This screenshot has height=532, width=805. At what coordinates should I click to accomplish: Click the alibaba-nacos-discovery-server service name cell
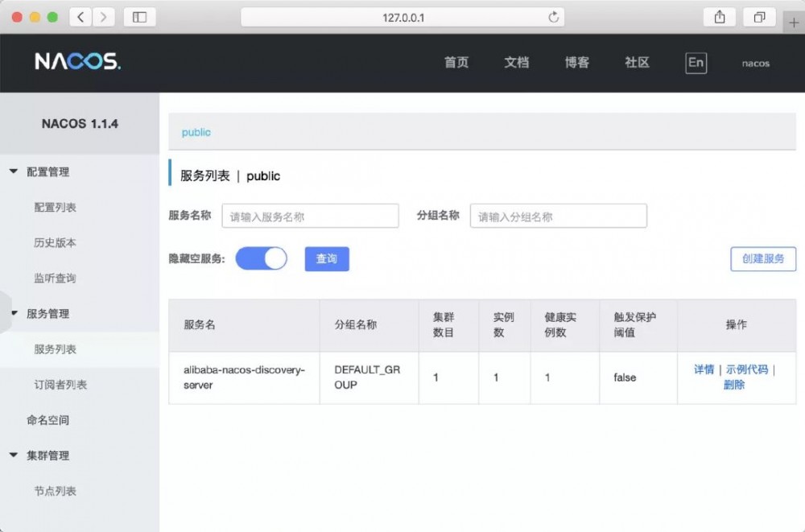coord(245,377)
